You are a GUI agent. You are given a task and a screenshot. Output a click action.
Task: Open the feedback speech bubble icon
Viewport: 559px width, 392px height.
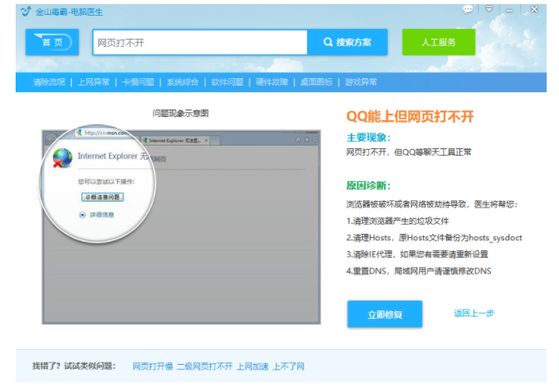pos(468,9)
